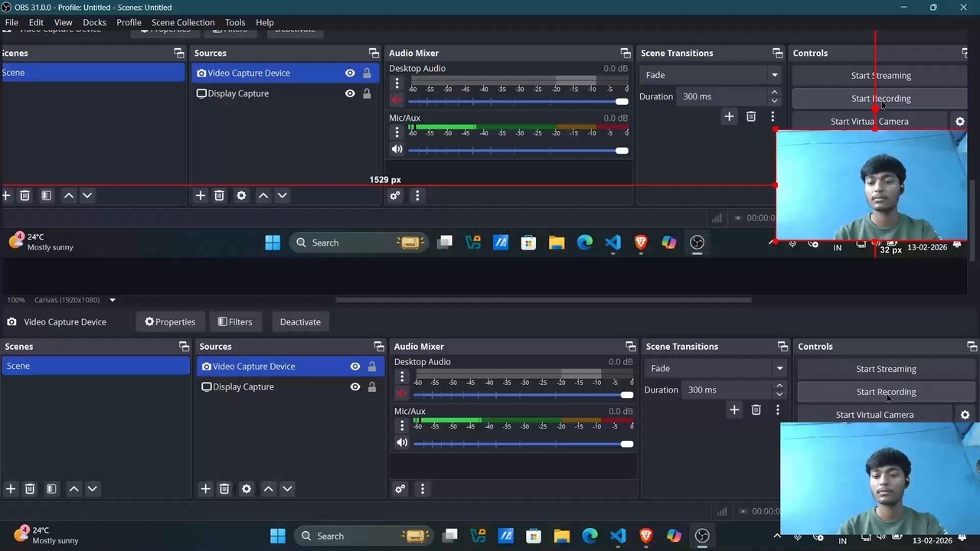Lock Video Capture Device in the bottom Sources dock
The width and height of the screenshot is (980, 551).
coord(372,367)
